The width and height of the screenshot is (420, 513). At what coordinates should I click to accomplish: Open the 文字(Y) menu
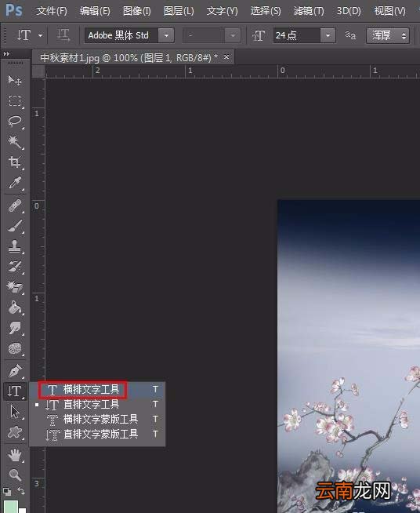coord(223,11)
